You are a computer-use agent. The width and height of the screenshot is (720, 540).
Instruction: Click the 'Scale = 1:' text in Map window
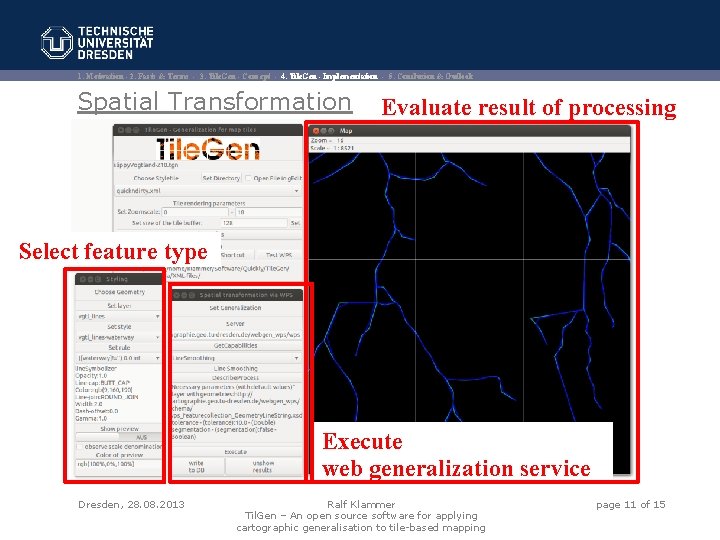coord(332,148)
